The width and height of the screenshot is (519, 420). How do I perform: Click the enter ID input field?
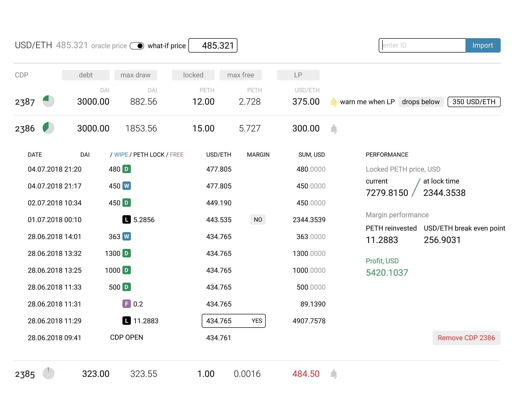(422, 45)
